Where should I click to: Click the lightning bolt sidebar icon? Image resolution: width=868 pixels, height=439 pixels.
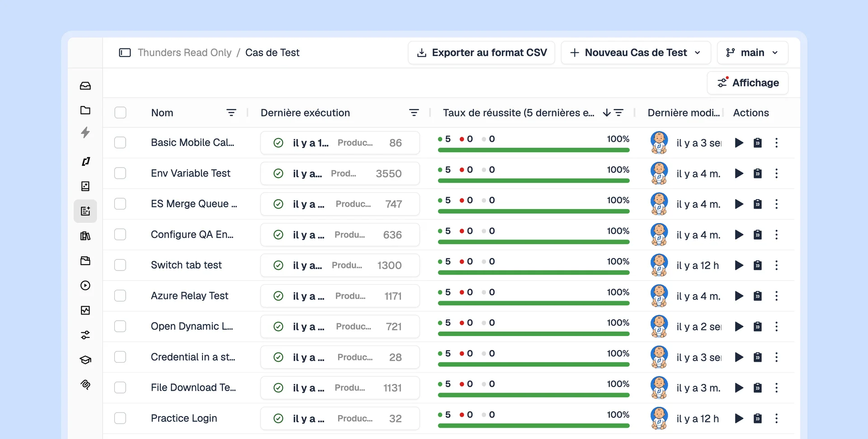(85, 132)
